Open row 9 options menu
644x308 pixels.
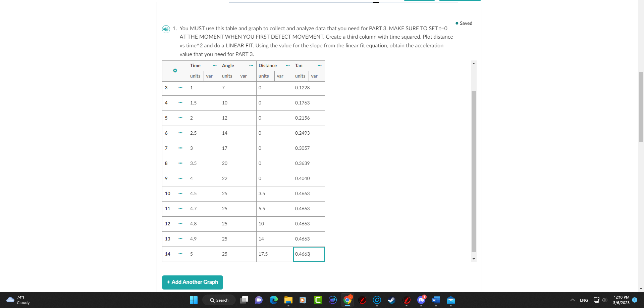click(180, 178)
